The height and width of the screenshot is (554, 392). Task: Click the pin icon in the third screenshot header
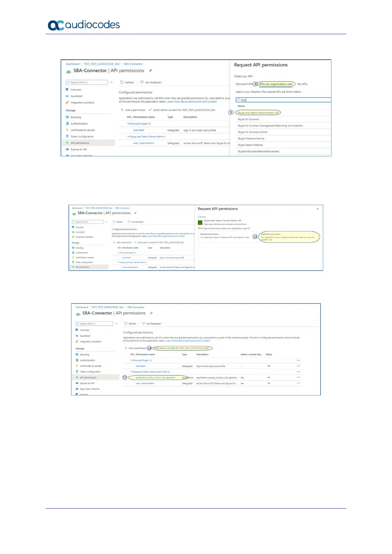click(x=151, y=313)
